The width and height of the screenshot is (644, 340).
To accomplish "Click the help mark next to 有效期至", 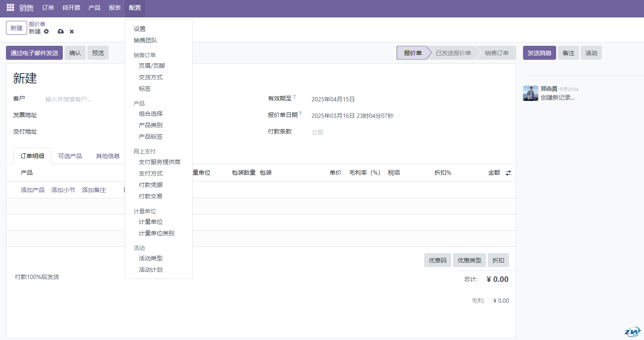I will click(295, 97).
